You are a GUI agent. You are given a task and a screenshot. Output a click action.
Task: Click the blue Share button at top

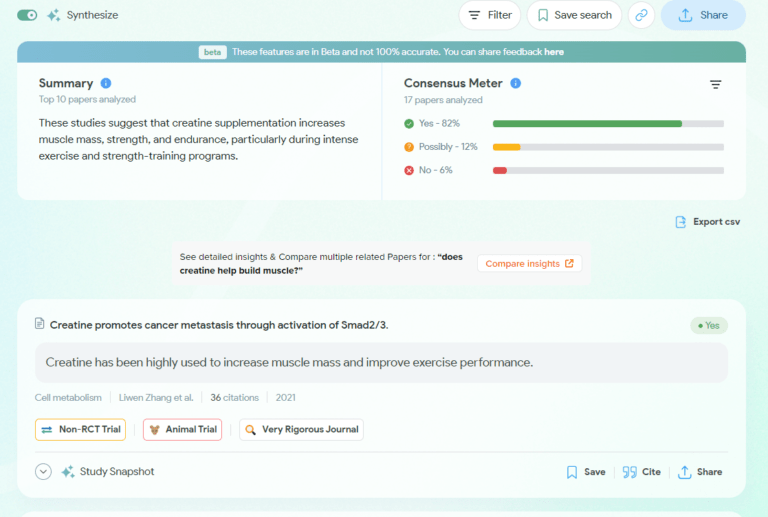pyautogui.click(x=703, y=15)
